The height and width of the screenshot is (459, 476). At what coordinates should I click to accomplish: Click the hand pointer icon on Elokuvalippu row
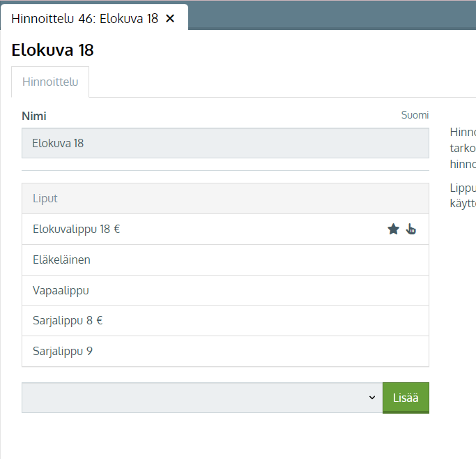point(411,229)
